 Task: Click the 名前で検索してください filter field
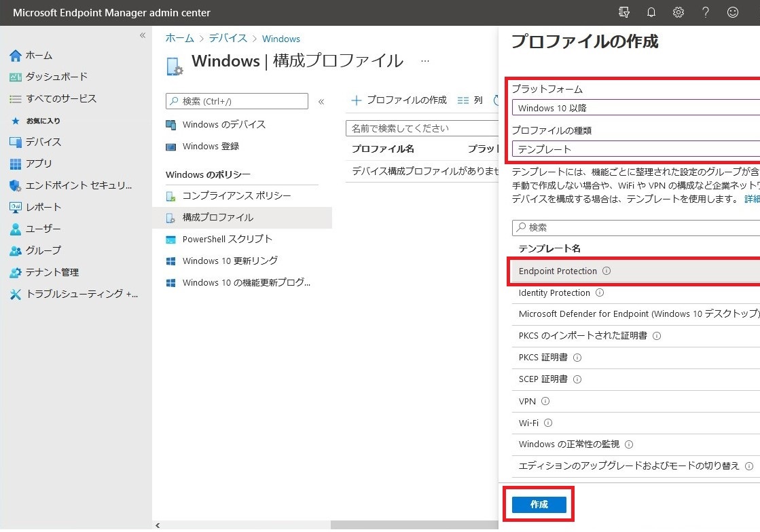[x=422, y=128]
